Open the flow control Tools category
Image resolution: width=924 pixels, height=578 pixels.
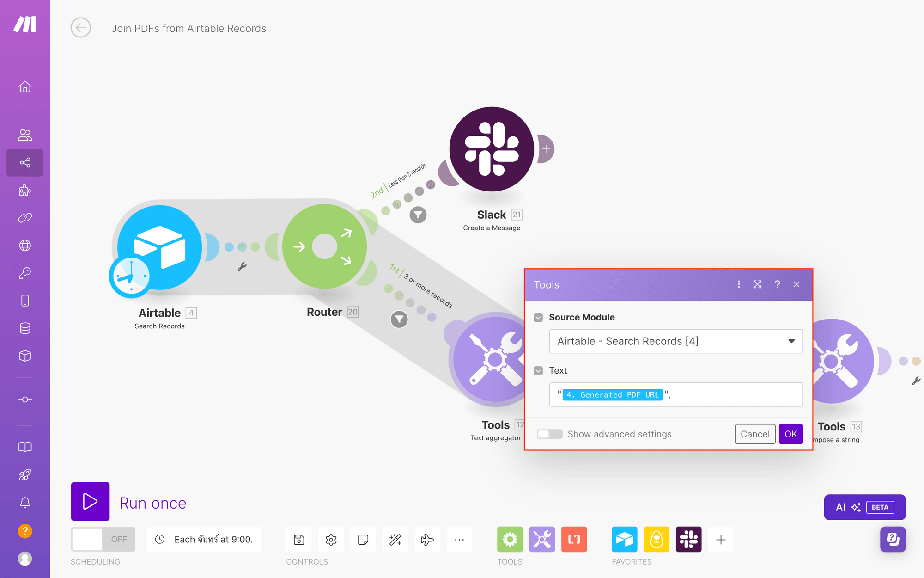point(509,540)
